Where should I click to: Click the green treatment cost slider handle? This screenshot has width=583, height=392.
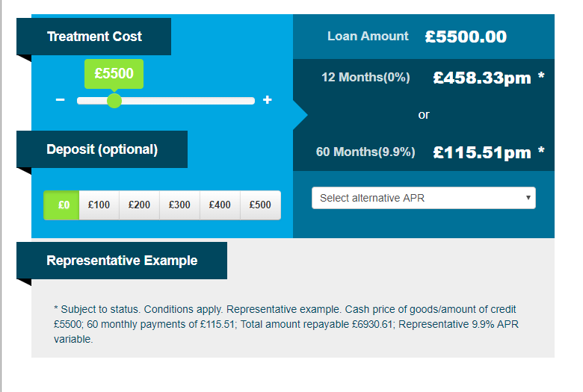(x=114, y=101)
